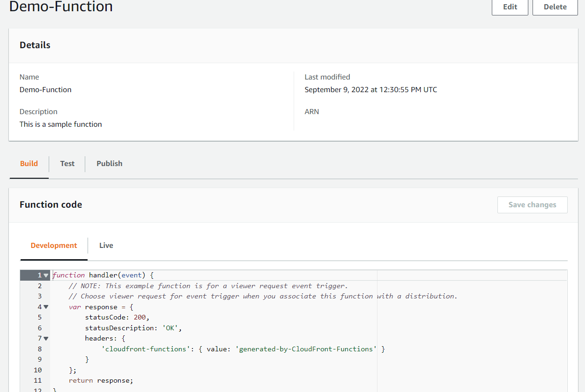This screenshot has height=392, width=585.
Task: Place cursor on handler function name
Action: pyautogui.click(x=103, y=276)
